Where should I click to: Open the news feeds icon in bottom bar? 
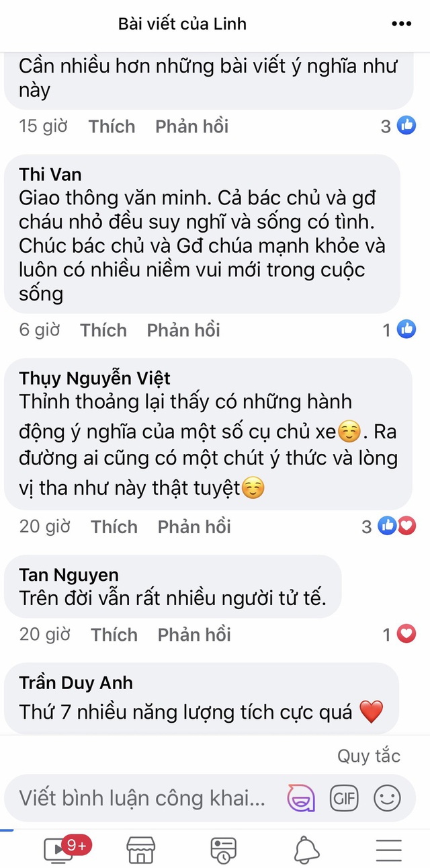pos(223,850)
